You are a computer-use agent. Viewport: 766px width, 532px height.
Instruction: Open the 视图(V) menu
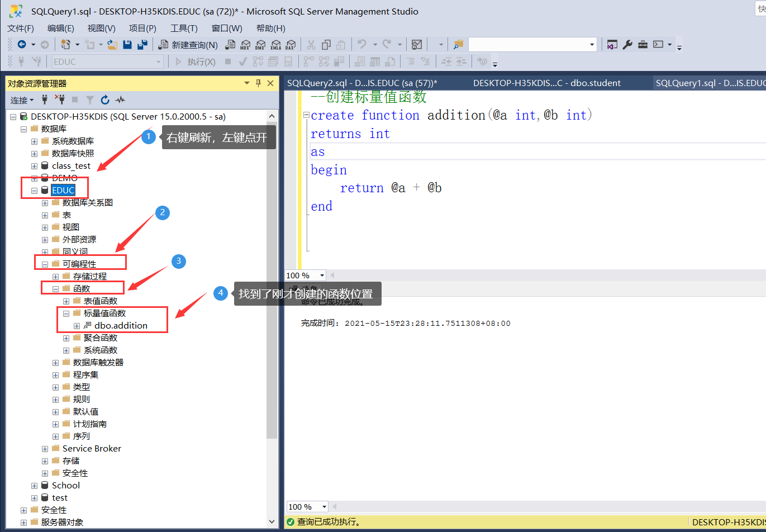[x=102, y=28]
